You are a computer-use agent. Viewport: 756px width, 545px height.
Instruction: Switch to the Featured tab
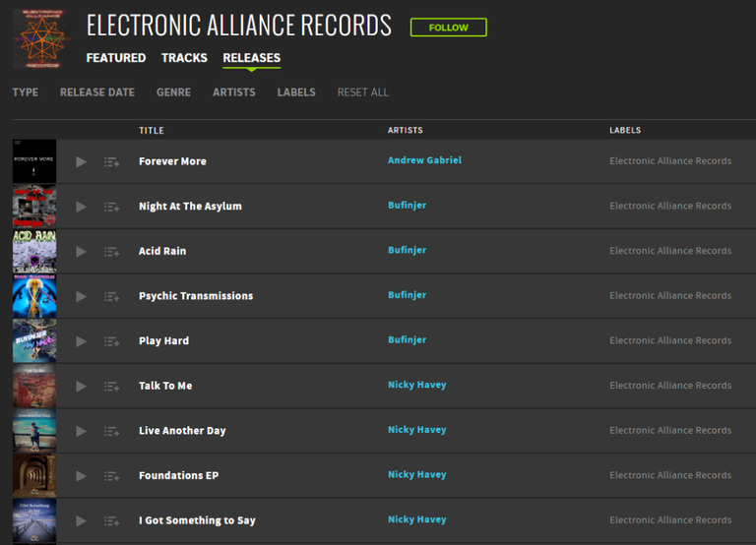[116, 58]
